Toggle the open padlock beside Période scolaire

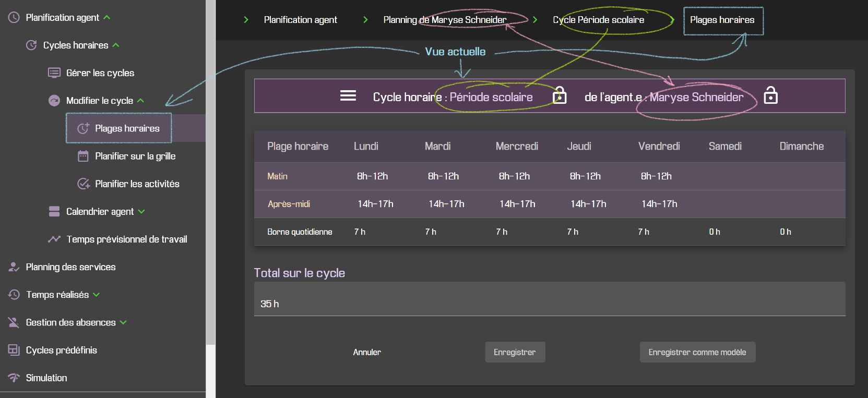pos(560,95)
